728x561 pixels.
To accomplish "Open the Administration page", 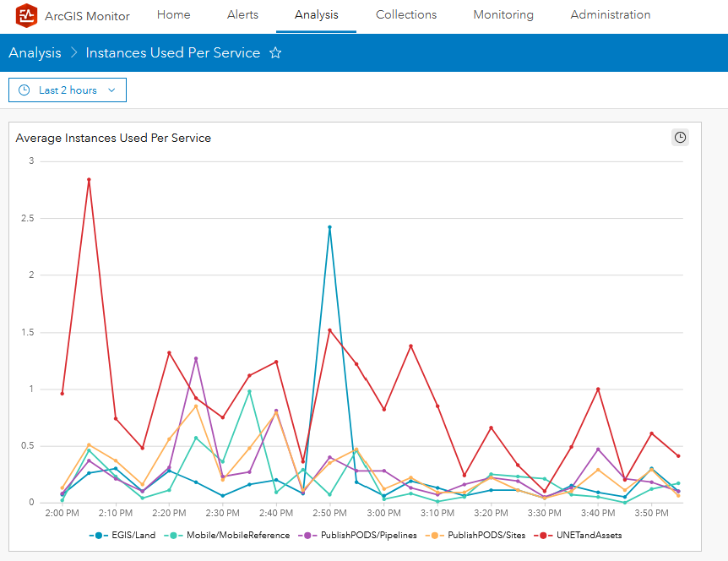I will point(611,14).
